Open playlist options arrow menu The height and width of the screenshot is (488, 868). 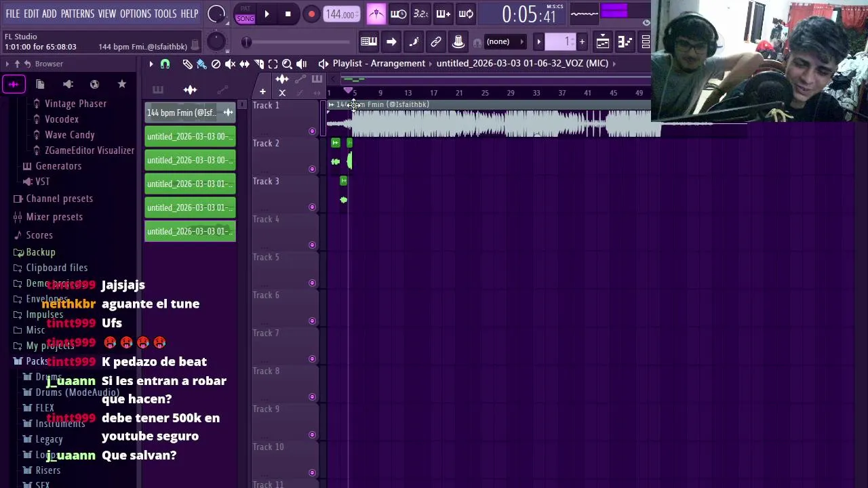151,64
